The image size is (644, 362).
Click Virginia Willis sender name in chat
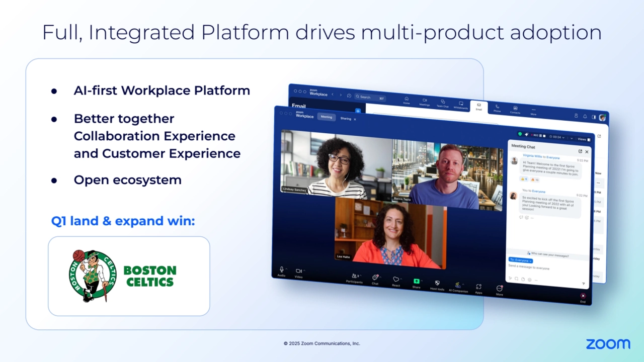(x=532, y=156)
